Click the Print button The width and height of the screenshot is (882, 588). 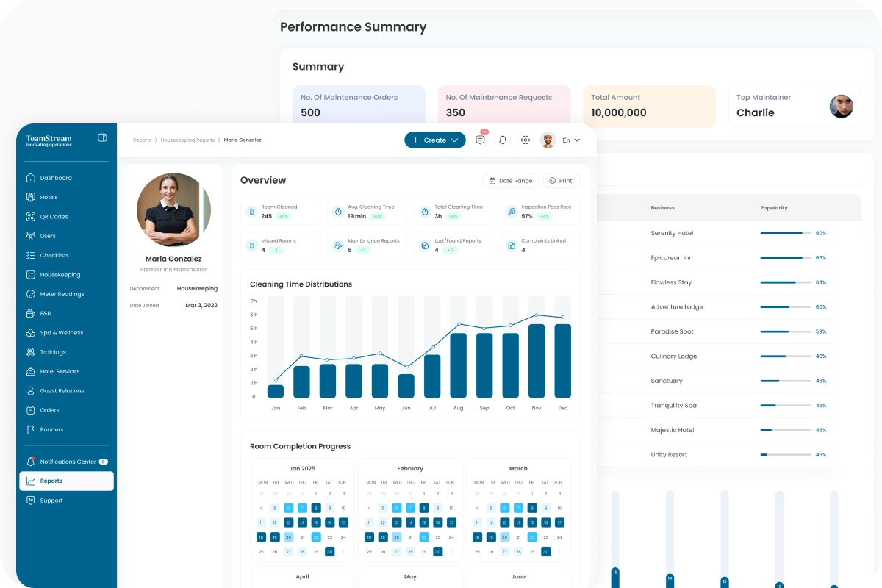click(x=561, y=181)
